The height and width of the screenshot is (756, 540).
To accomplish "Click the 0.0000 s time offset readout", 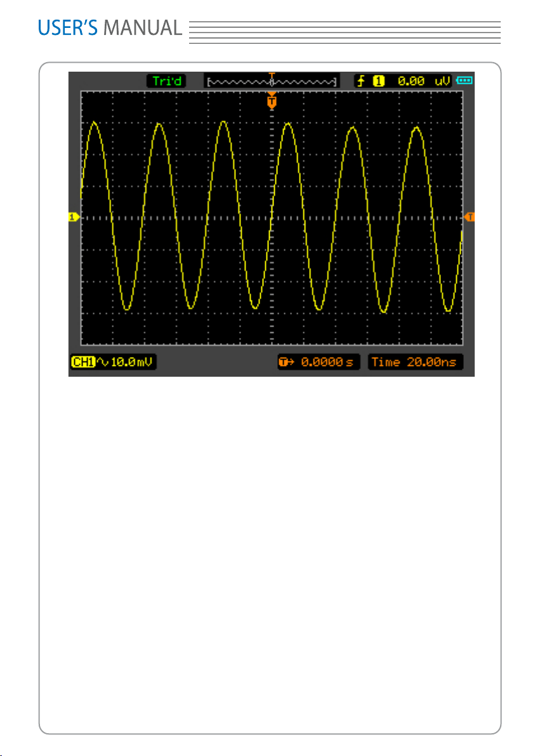I will pyautogui.click(x=327, y=362).
